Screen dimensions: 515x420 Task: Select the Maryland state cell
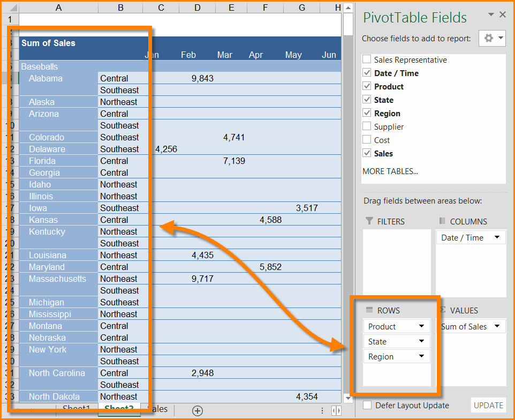[47, 267]
